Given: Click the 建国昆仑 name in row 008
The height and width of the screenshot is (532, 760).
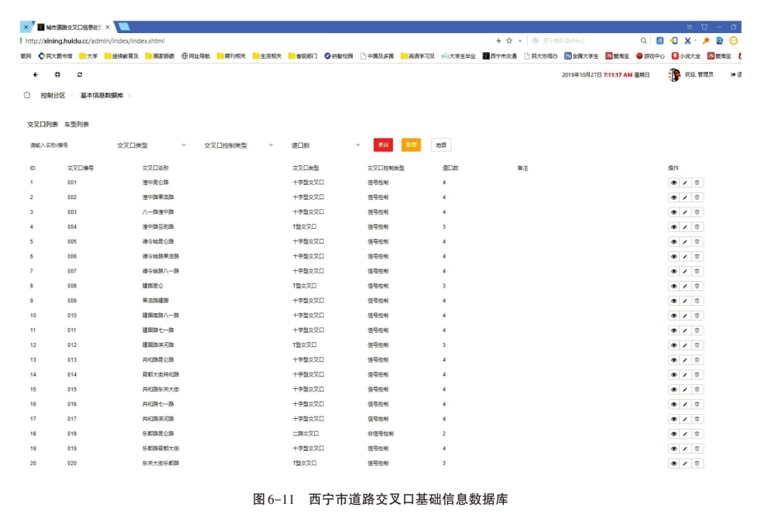Looking at the screenshot, I should (153, 286).
